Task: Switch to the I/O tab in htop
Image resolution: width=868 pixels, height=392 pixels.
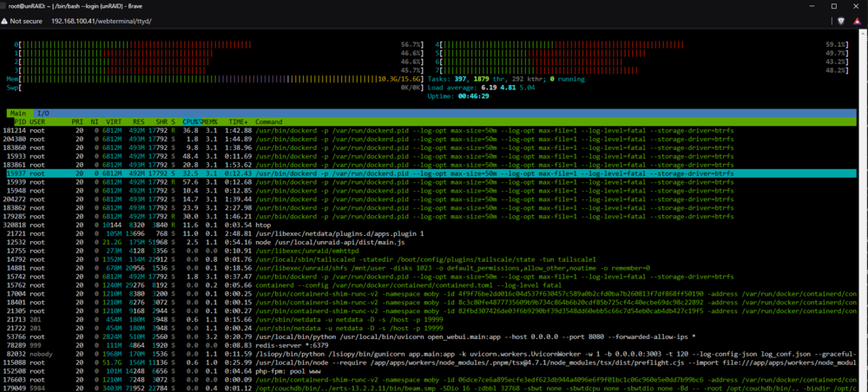Action: coord(43,113)
